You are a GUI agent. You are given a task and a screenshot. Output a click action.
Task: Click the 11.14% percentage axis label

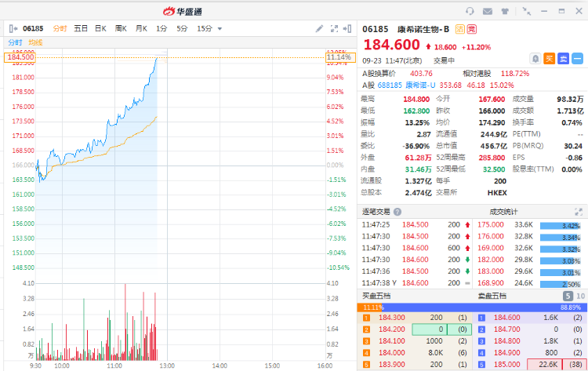(x=340, y=57)
